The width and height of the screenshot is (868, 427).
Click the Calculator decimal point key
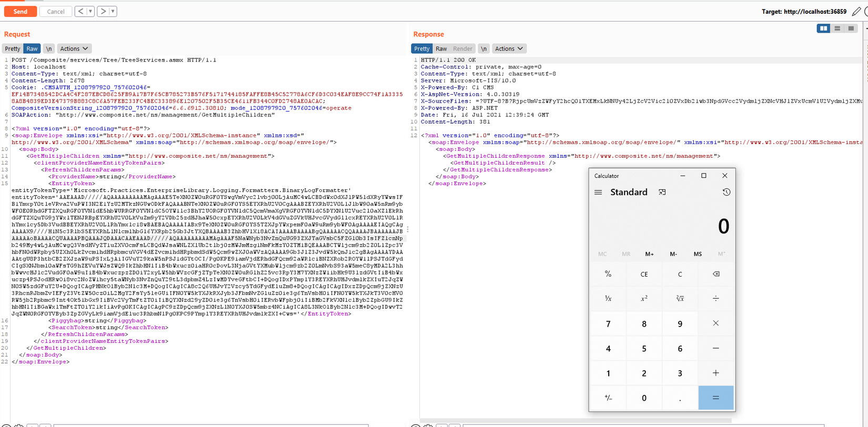click(x=680, y=398)
